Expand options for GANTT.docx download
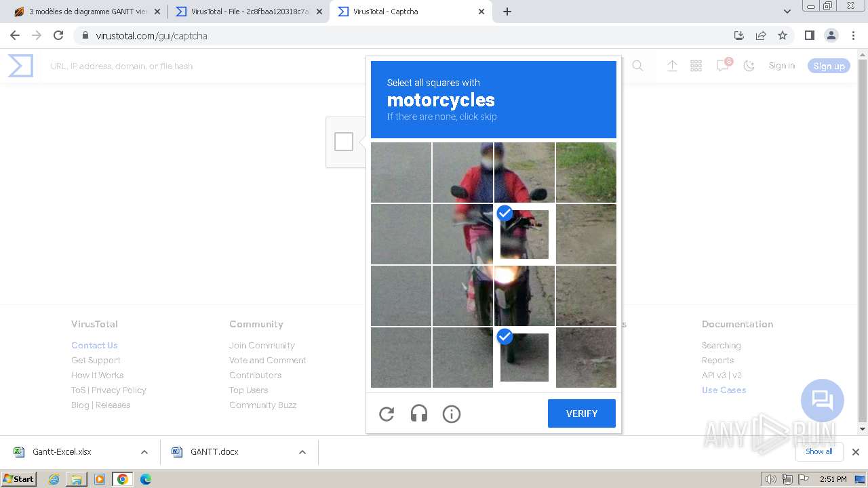 [x=302, y=452]
